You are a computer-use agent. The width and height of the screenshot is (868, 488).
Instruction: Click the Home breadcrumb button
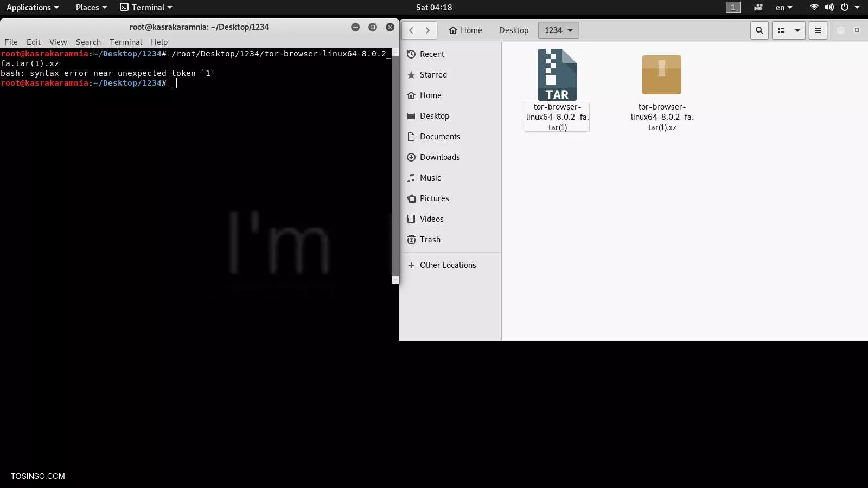465,30
